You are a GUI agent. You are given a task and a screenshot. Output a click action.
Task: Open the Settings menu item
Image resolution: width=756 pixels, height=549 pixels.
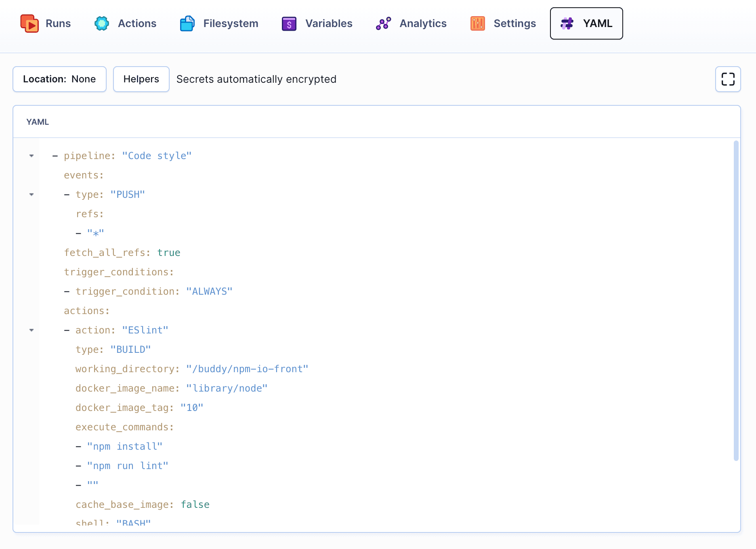coord(514,23)
